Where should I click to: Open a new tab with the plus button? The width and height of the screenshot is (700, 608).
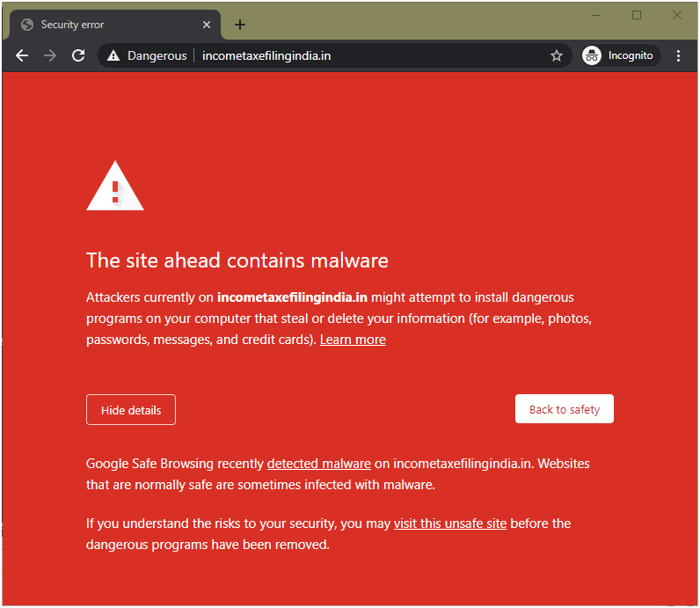click(x=240, y=25)
